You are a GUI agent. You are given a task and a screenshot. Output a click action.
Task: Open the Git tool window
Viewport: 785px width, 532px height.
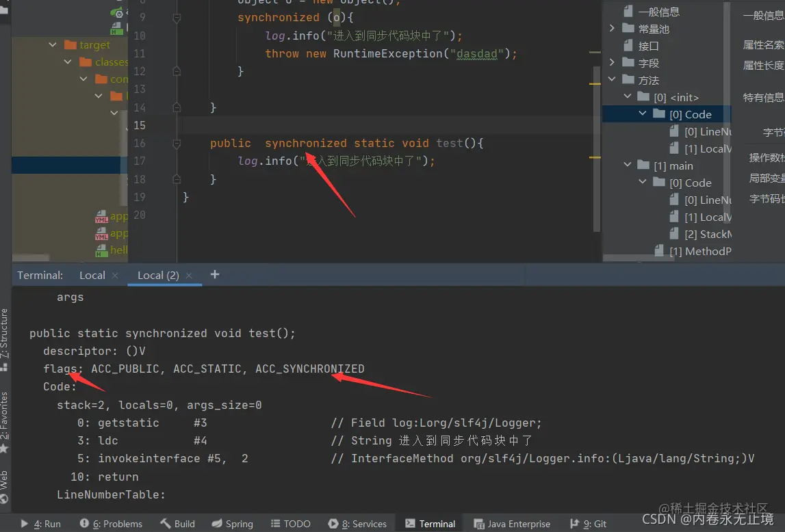[x=589, y=524]
